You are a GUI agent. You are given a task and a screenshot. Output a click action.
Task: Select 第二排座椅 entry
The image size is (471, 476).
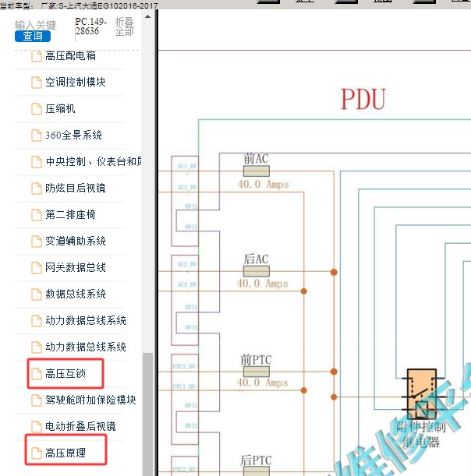(70, 214)
